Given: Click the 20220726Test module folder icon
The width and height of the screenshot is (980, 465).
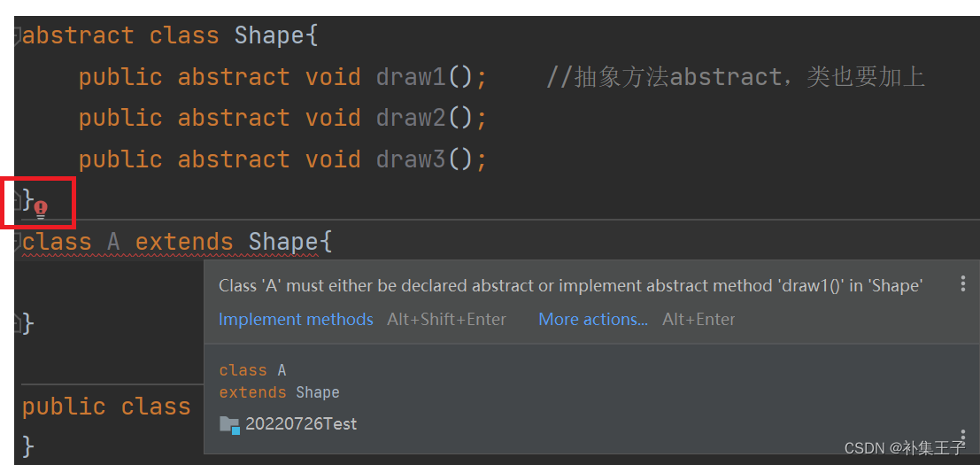Looking at the screenshot, I should point(230,425).
